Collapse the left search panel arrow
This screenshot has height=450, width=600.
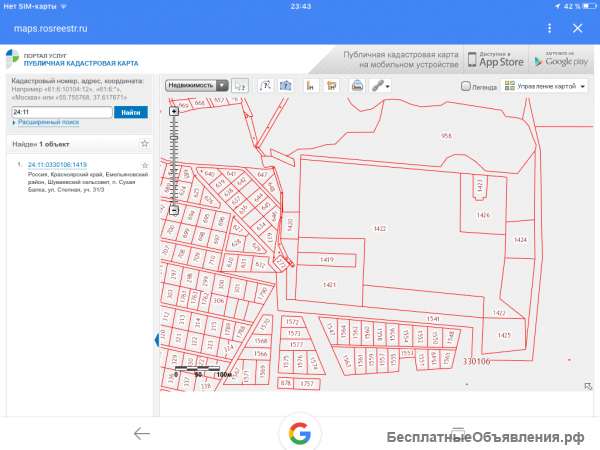click(x=157, y=340)
